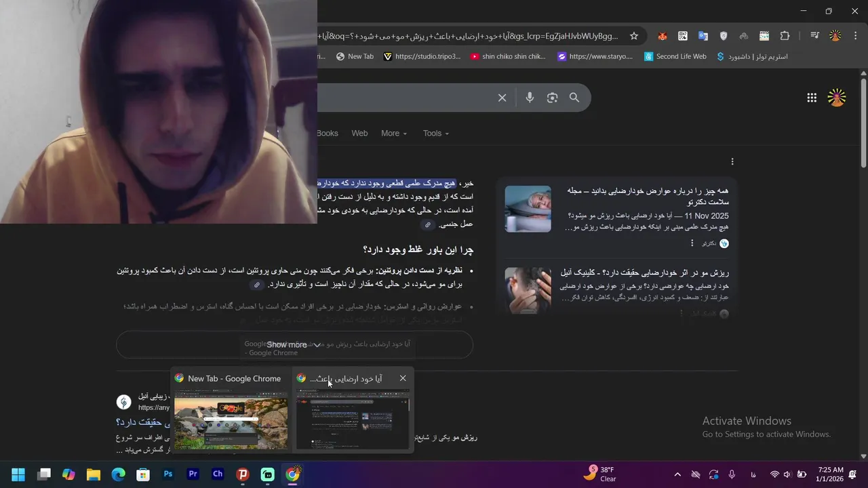Open the Windows Start menu

(18, 474)
